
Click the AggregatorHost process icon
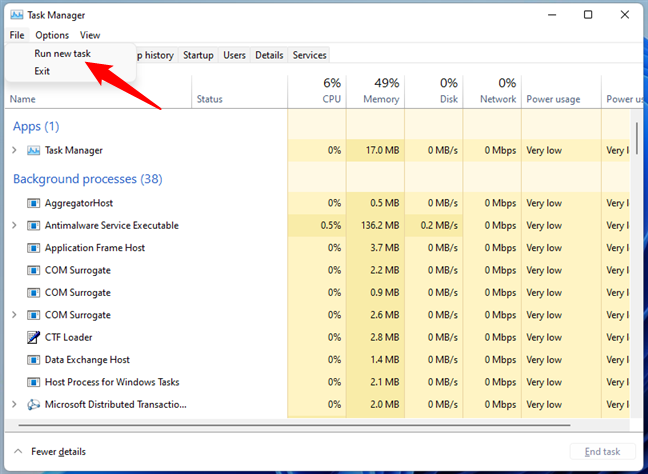coord(33,203)
